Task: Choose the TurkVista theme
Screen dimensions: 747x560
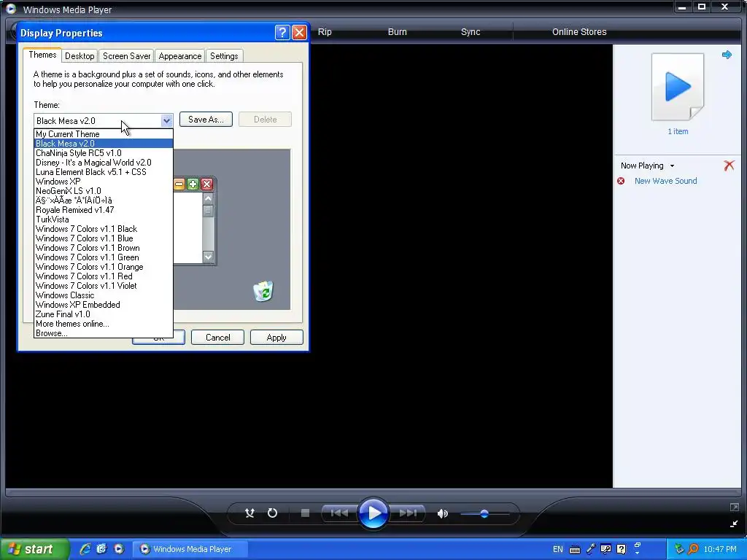Action: 104,219
